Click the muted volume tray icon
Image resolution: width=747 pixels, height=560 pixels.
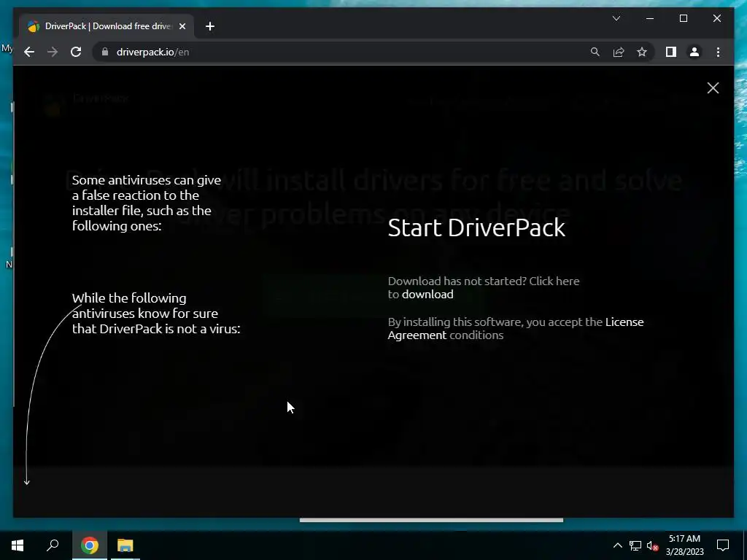[652, 545]
